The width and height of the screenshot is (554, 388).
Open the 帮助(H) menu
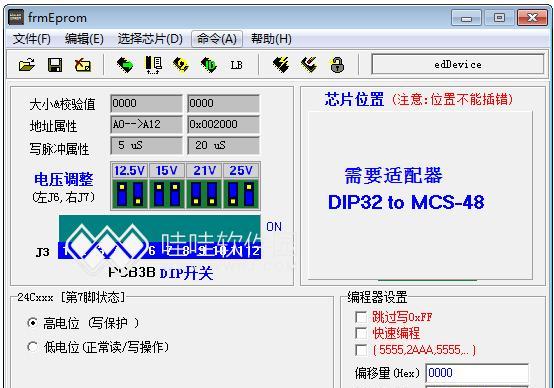(x=271, y=39)
